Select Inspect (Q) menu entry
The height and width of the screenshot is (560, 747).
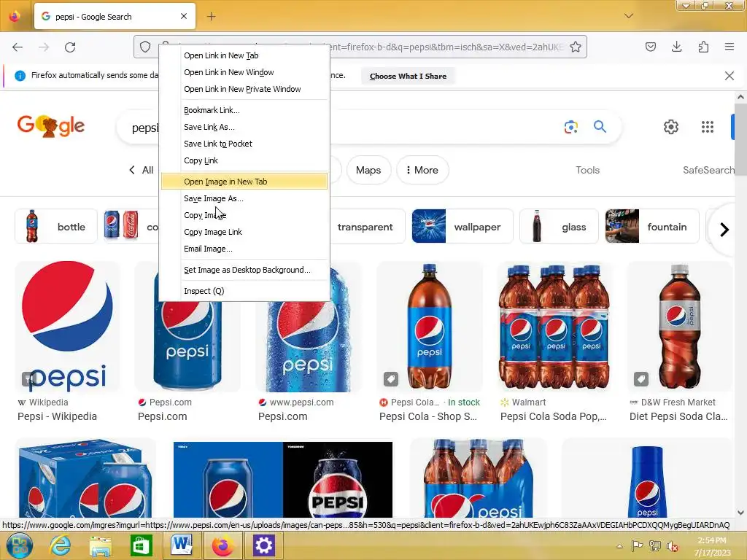click(x=244, y=291)
